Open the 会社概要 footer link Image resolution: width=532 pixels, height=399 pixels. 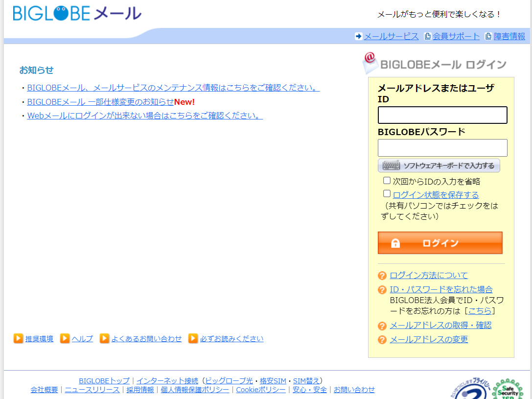tap(44, 390)
